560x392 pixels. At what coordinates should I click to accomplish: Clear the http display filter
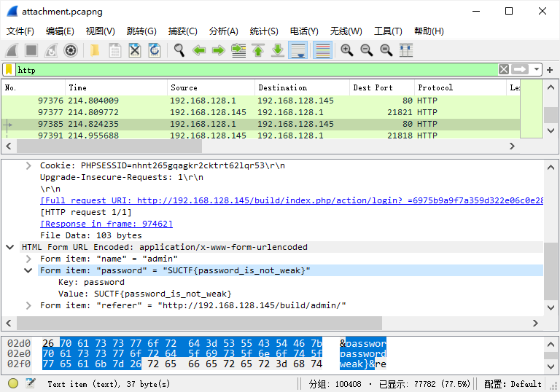(504, 70)
